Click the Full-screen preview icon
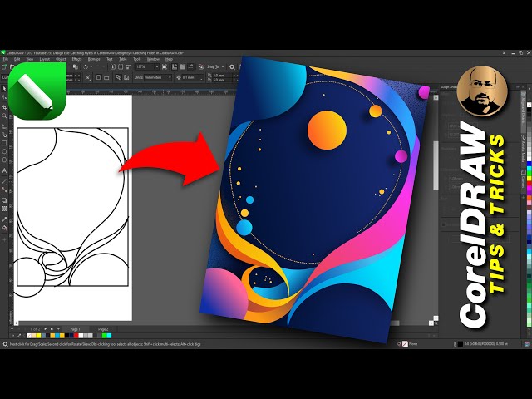This screenshot has height=399, width=532. [165, 66]
